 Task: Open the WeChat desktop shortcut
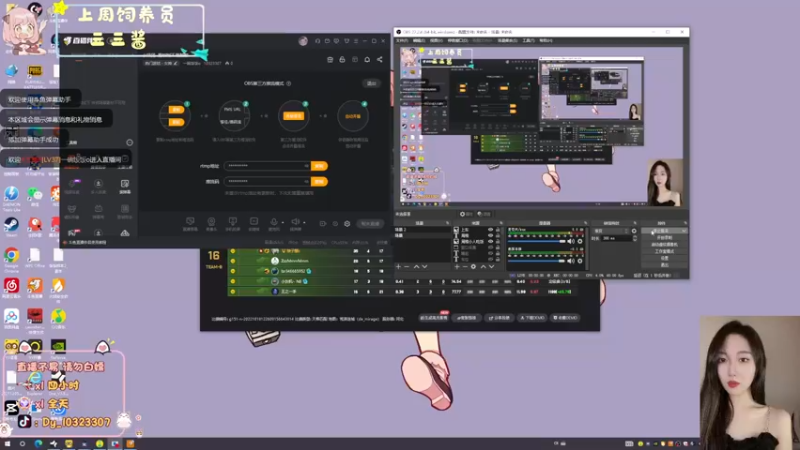click(35, 194)
